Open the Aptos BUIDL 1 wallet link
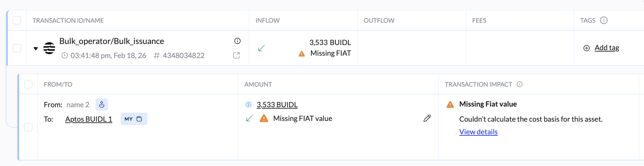 tap(89, 119)
